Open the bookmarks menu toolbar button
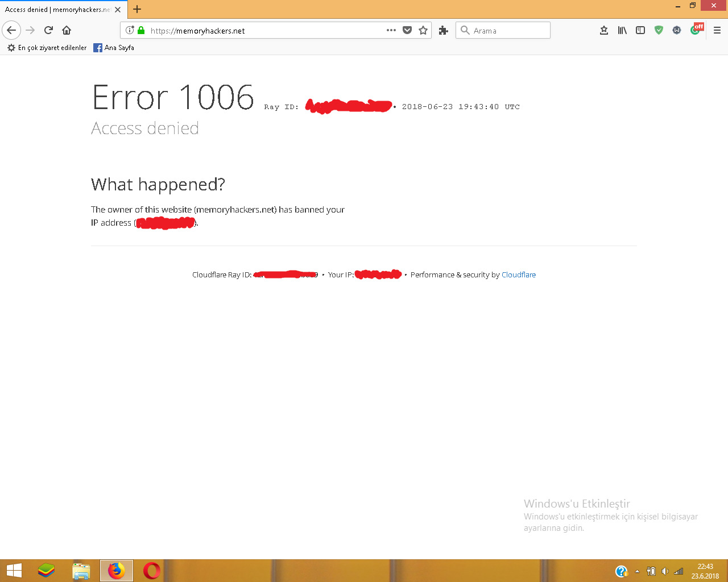Viewport: 728px width, 582px height. (604, 30)
